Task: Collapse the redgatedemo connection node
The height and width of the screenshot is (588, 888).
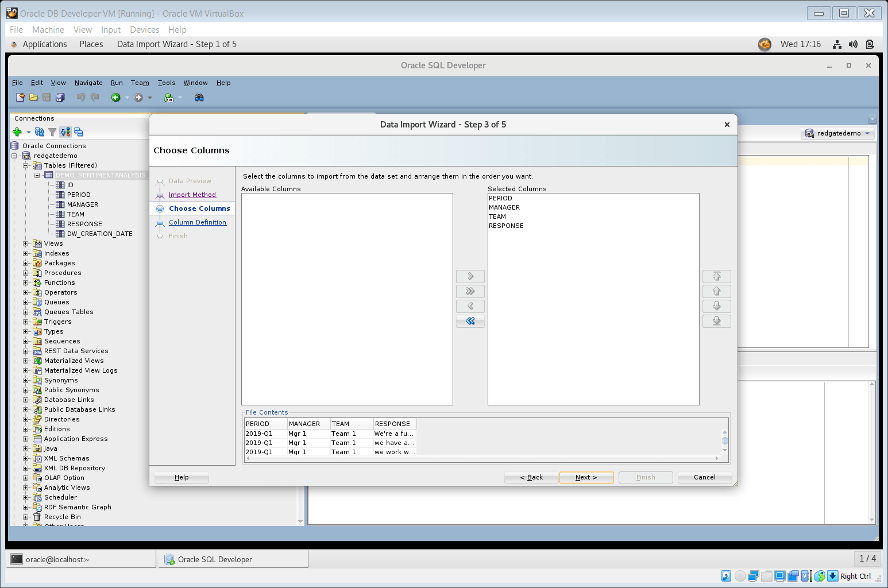Action: [x=14, y=156]
